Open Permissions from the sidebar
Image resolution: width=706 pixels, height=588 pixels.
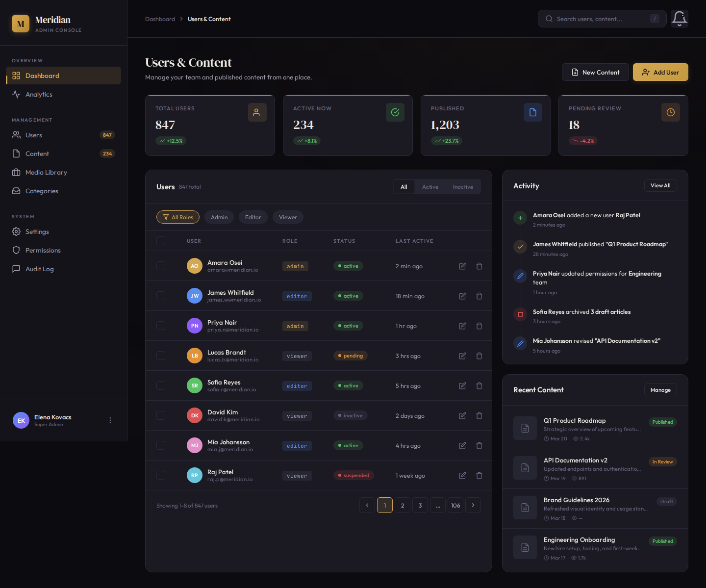tap(43, 250)
